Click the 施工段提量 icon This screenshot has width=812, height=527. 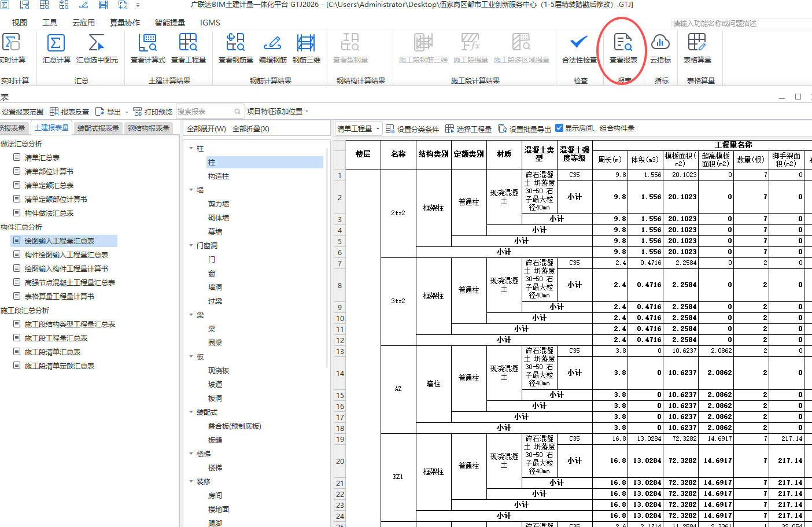coord(470,48)
